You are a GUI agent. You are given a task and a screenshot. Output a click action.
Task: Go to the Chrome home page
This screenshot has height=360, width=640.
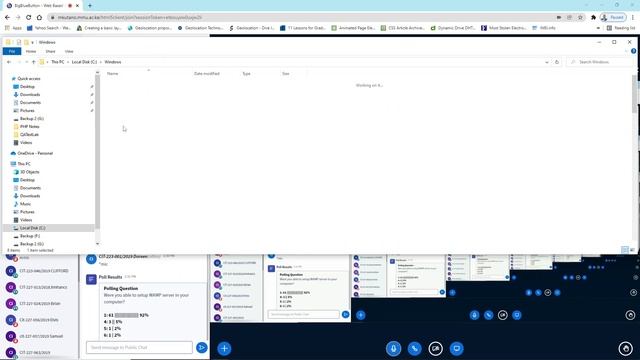tap(39, 18)
